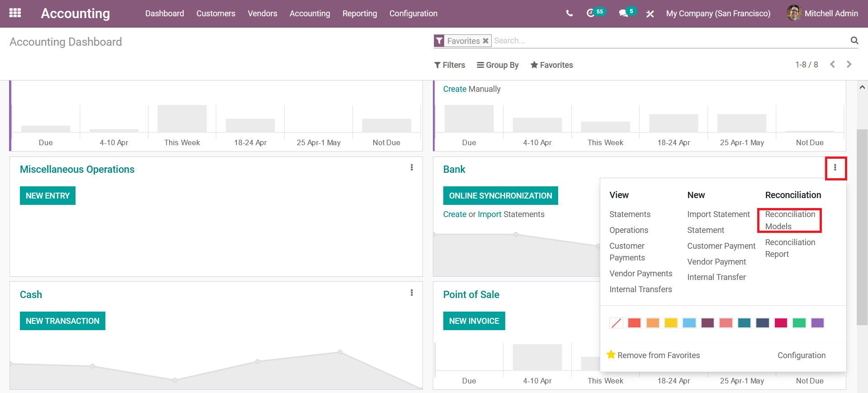Screen dimensions: 868x393
Task: Open the Configuration top menu
Action: click(x=413, y=14)
